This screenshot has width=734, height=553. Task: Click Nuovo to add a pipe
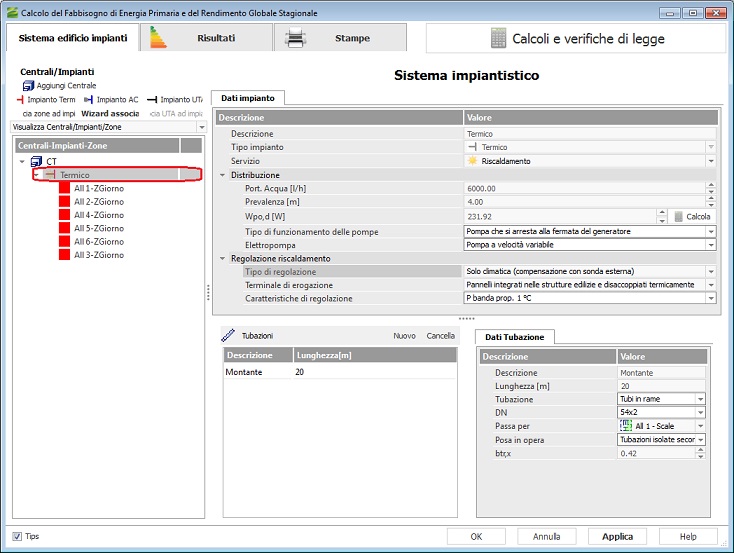pyautogui.click(x=404, y=336)
